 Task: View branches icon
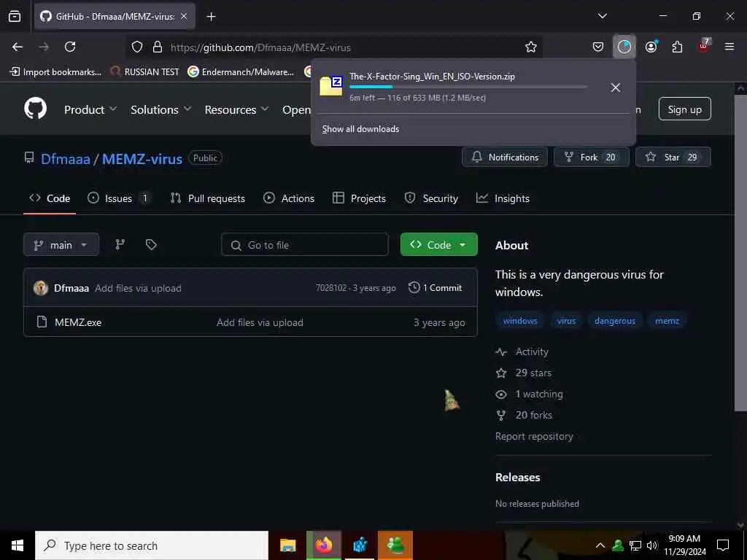click(x=120, y=244)
